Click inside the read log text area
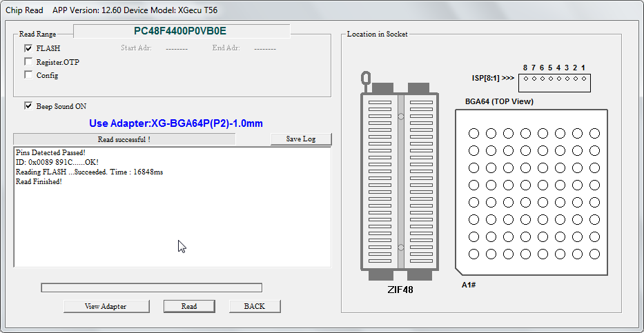The image size is (644, 333). tap(173, 221)
